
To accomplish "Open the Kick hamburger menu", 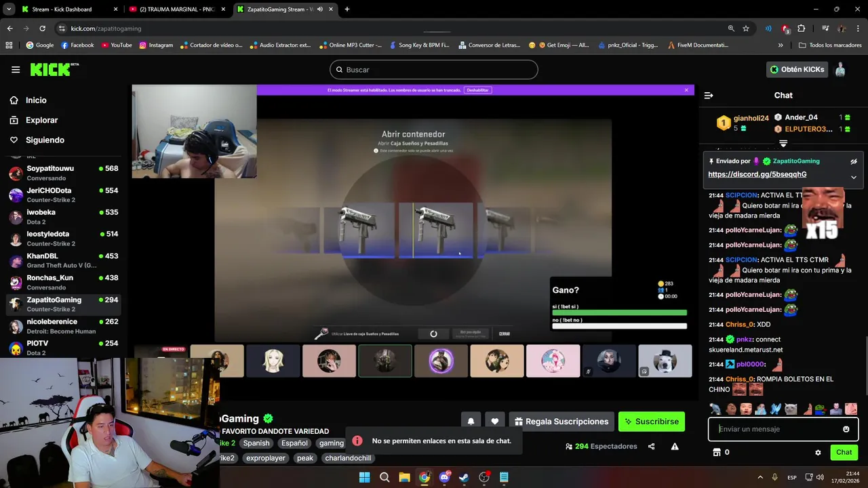I will pos(16,70).
